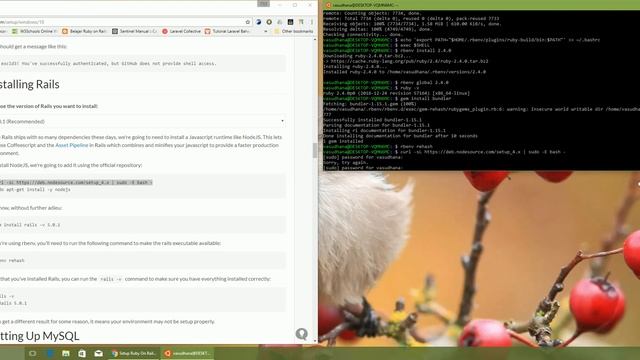Click the rbenv install 2.4.0 terminal line
This screenshot has width=640, height=360.
[387, 51]
